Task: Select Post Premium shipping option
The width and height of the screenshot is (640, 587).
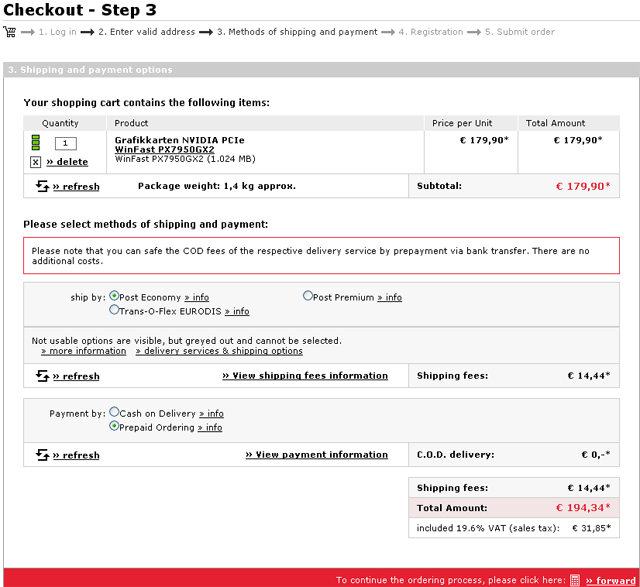Action: point(308,296)
